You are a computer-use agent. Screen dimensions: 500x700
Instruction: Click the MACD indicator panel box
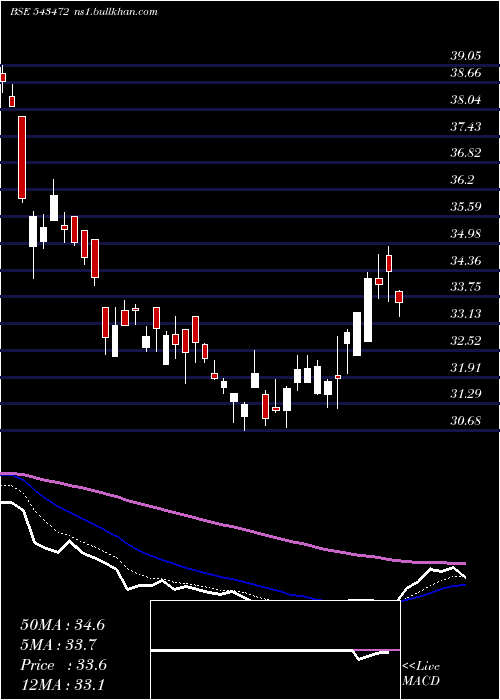click(275, 650)
